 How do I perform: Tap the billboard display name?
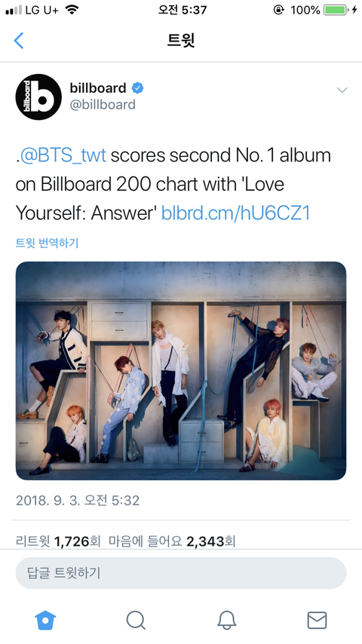(x=98, y=88)
